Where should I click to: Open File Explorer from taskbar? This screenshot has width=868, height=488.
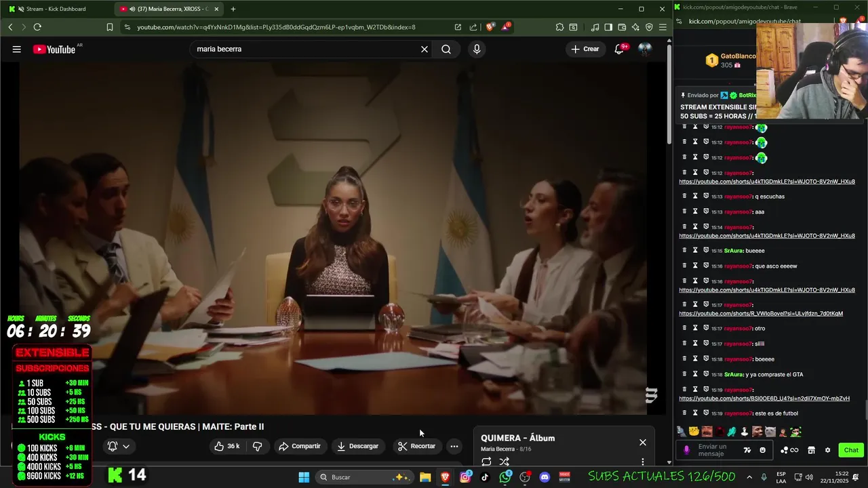coord(425,477)
